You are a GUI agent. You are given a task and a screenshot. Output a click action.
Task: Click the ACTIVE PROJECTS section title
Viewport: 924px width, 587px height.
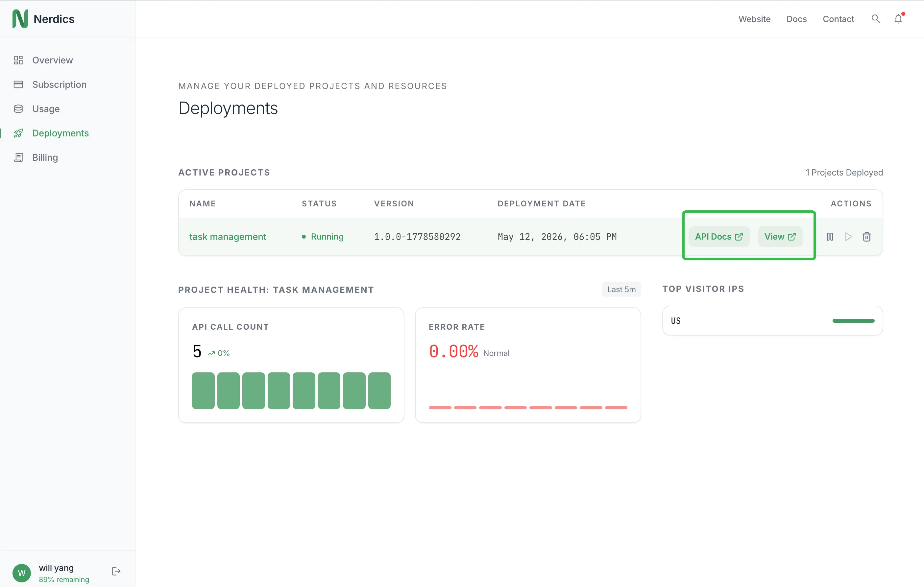coord(224,173)
